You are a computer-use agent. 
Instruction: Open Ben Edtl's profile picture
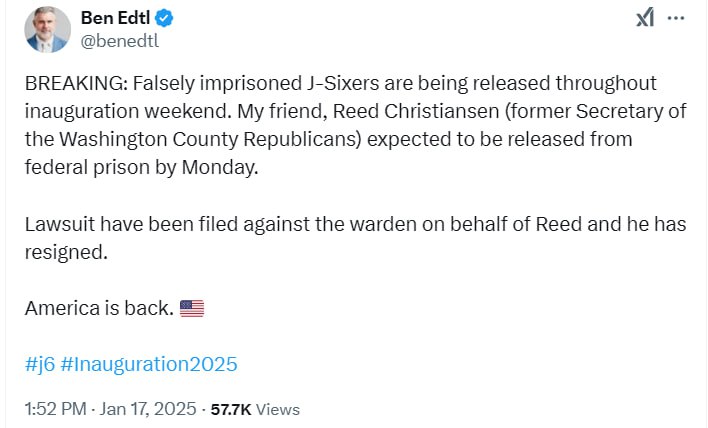pyautogui.click(x=48, y=28)
